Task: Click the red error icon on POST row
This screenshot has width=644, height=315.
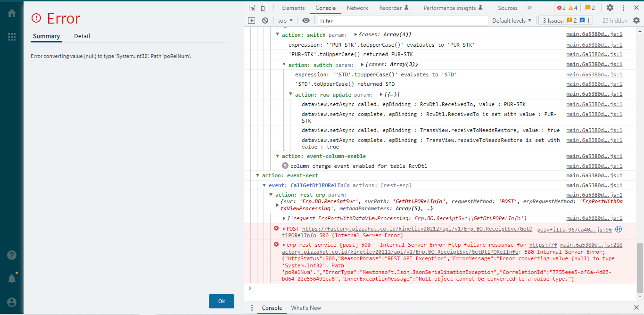Action: 276,228
